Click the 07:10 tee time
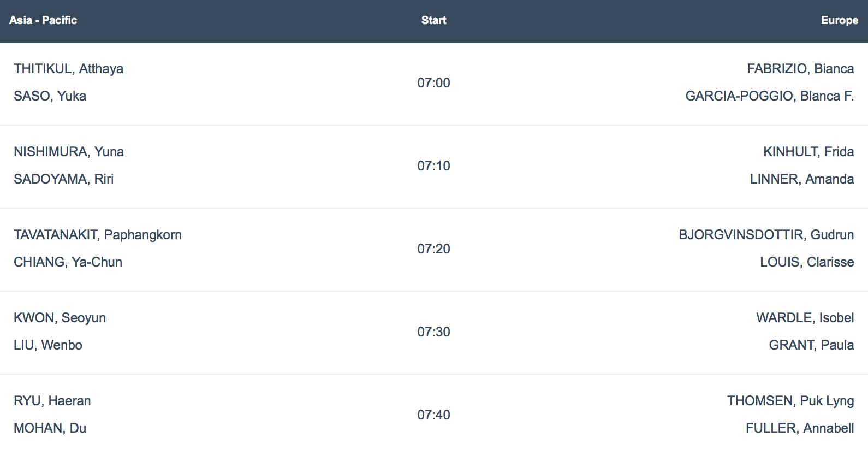Viewport: 868px width, 455px height. click(434, 166)
